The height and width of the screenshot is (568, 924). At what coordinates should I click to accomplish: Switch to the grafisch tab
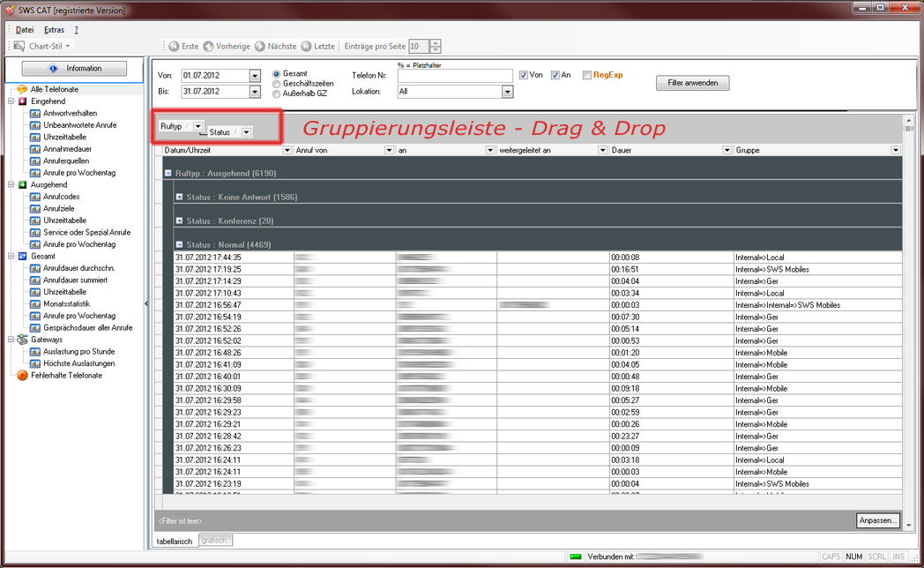tap(214, 541)
